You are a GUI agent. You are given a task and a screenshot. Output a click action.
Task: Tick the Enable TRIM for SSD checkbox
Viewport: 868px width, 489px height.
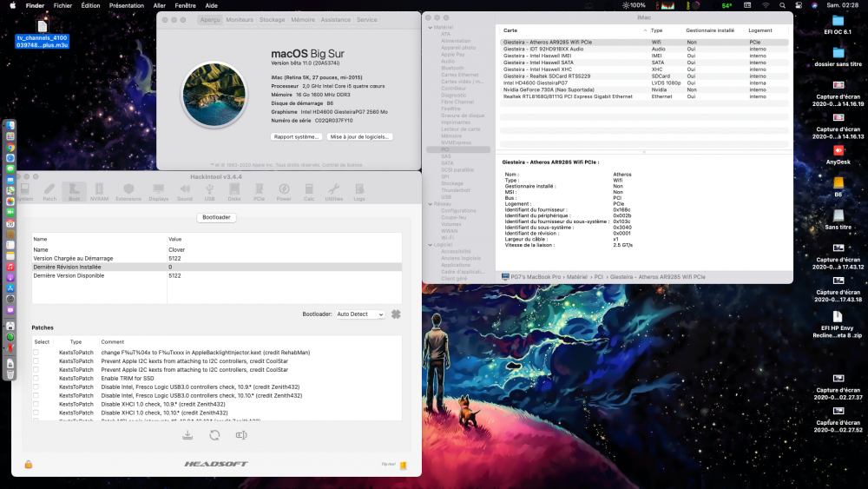pyautogui.click(x=36, y=378)
